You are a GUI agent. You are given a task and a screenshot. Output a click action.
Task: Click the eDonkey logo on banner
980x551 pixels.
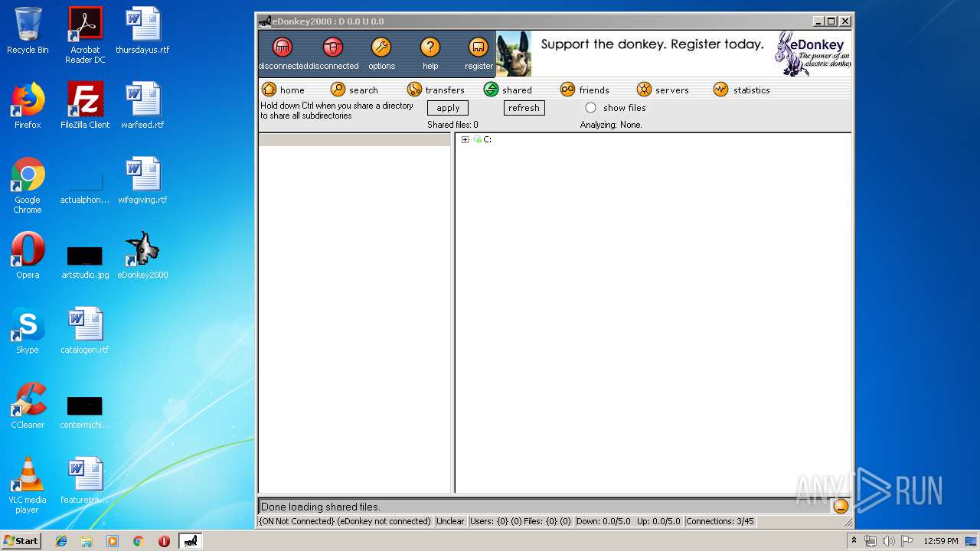[x=813, y=54]
